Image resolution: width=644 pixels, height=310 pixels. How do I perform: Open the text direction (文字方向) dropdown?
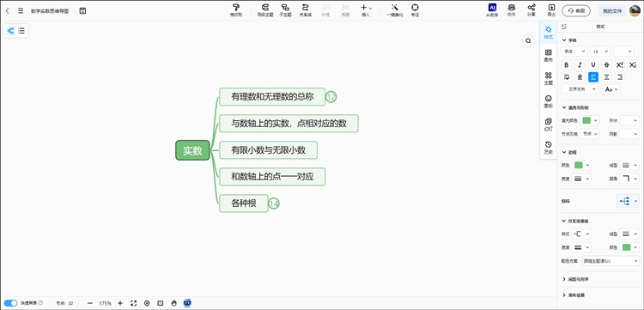pyautogui.click(x=580, y=89)
